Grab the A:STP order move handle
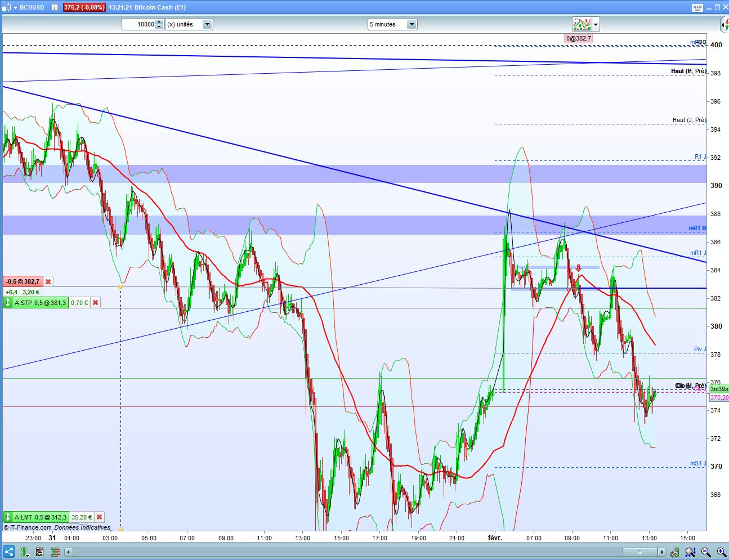 click(x=7, y=303)
